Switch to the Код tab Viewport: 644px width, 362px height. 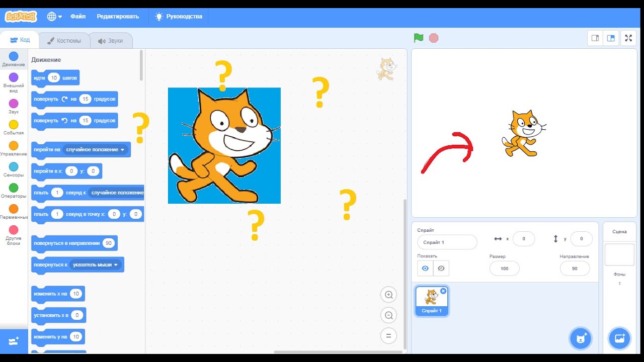coord(20,40)
